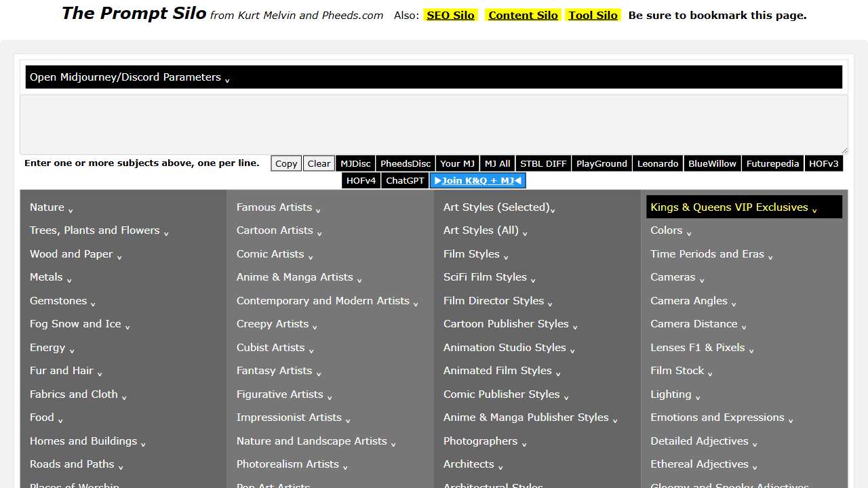The width and height of the screenshot is (868, 488).
Task: Go to the Tool Silo link
Action: [x=593, y=15]
